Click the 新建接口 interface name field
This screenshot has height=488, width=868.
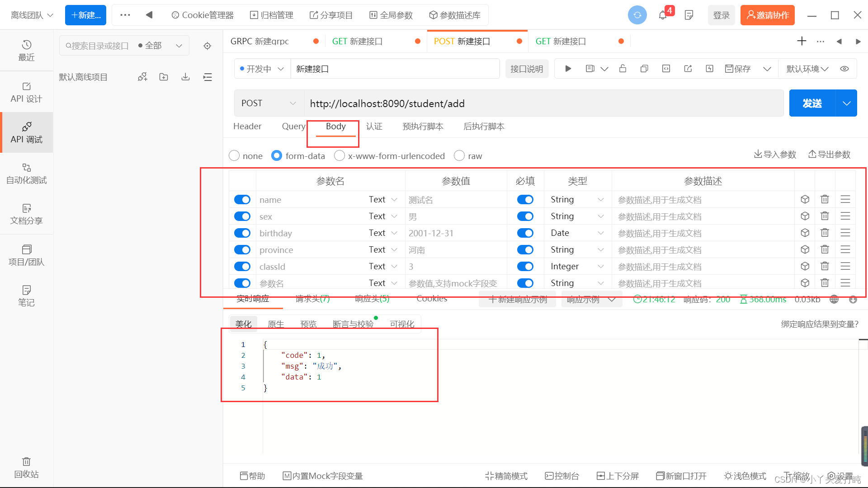pyautogui.click(x=395, y=69)
